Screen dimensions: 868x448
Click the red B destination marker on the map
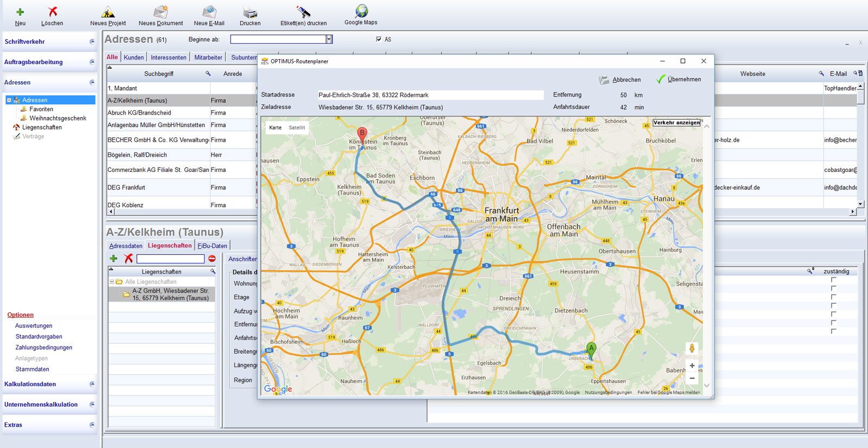tap(362, 135)
